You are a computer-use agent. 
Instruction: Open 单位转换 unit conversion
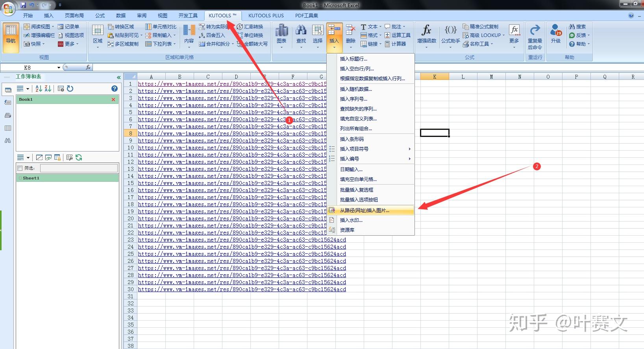pos(250,35)
